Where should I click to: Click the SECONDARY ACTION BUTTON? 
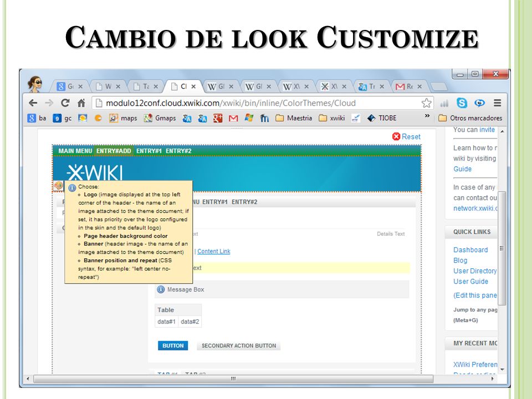tap(238, 345)
